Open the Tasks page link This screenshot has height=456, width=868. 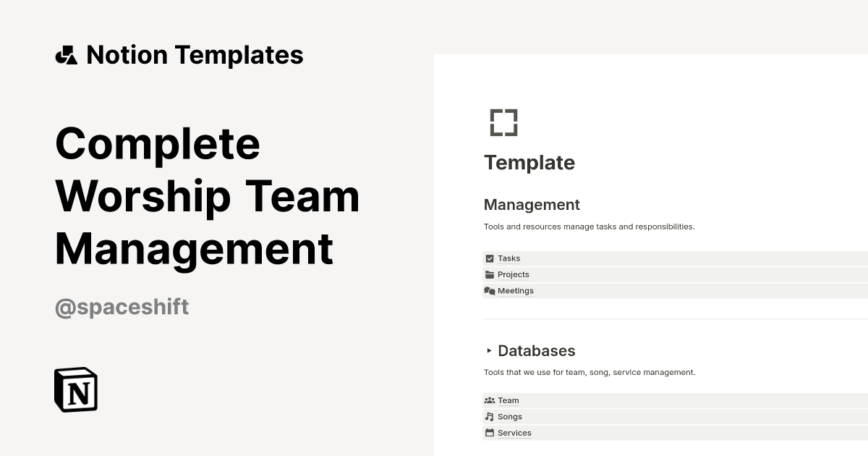point(509,258)
